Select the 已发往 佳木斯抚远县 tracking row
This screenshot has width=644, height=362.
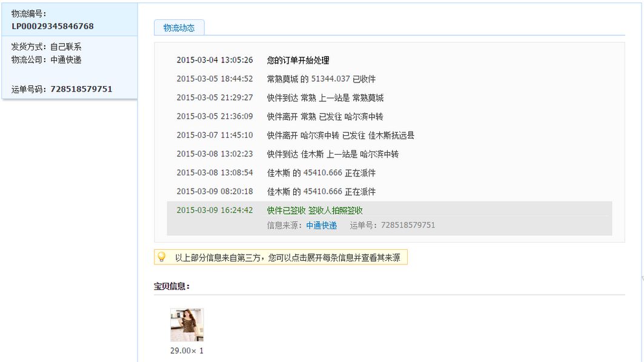click(x=340, y=135)
